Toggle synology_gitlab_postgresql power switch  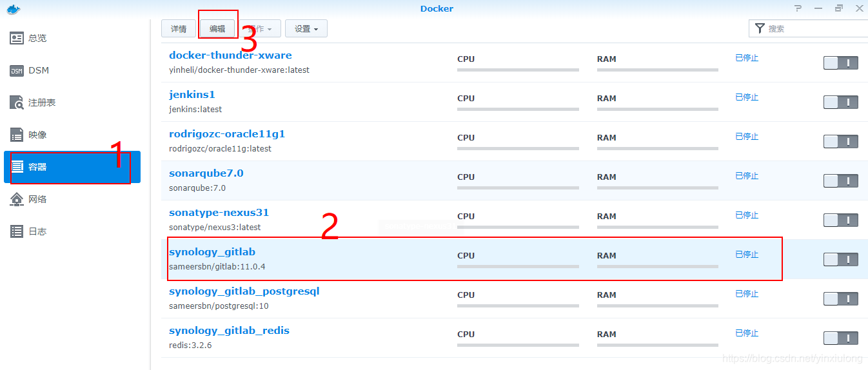pyautogui.click(x=840, y=299)
